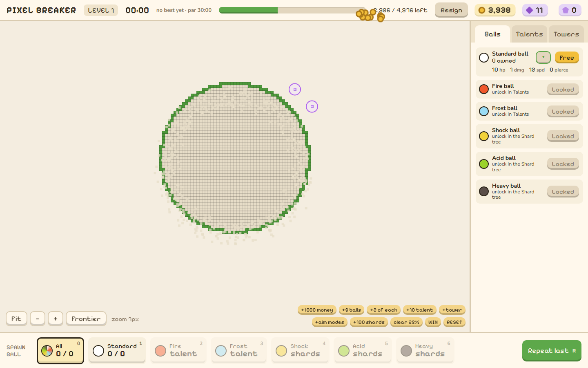The image size is (588, 368).
Task: Select the Fire talent spawn slot
Action: pos(178,350)
